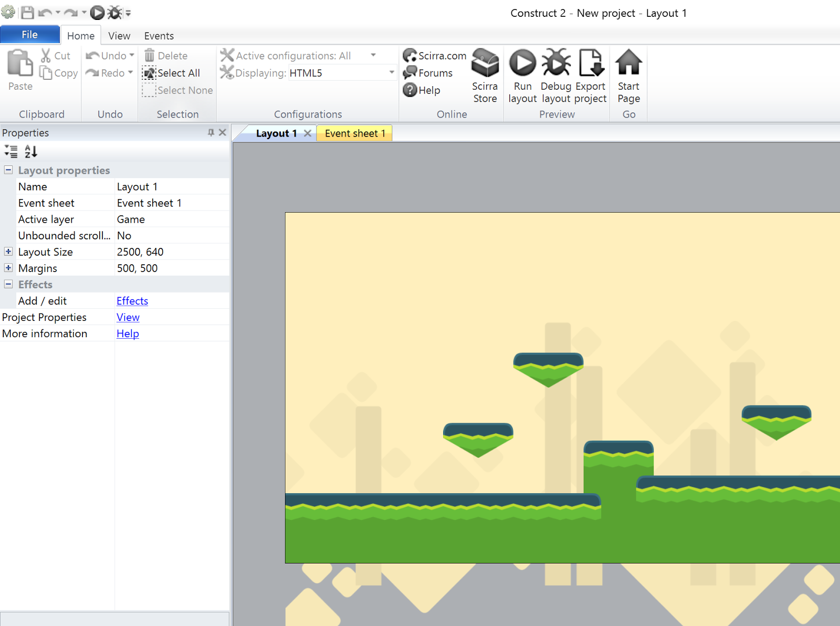Click the ribbon Redo button
The image size is (840, 626).
(105, 73)
